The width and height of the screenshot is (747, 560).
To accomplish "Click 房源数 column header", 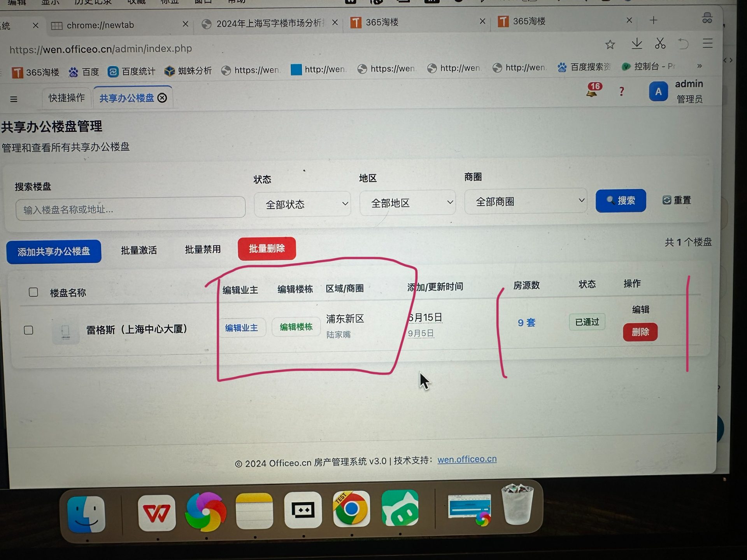I will point(526,285).
